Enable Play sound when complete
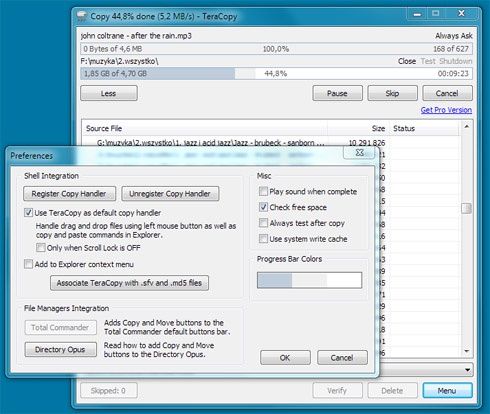This screenshot has width=490, height=414. pyautogui.click(x=263, y=191)
